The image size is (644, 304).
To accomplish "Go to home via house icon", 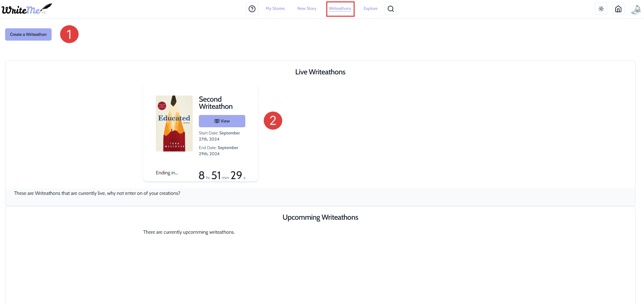I will click(x=618, y=9).
